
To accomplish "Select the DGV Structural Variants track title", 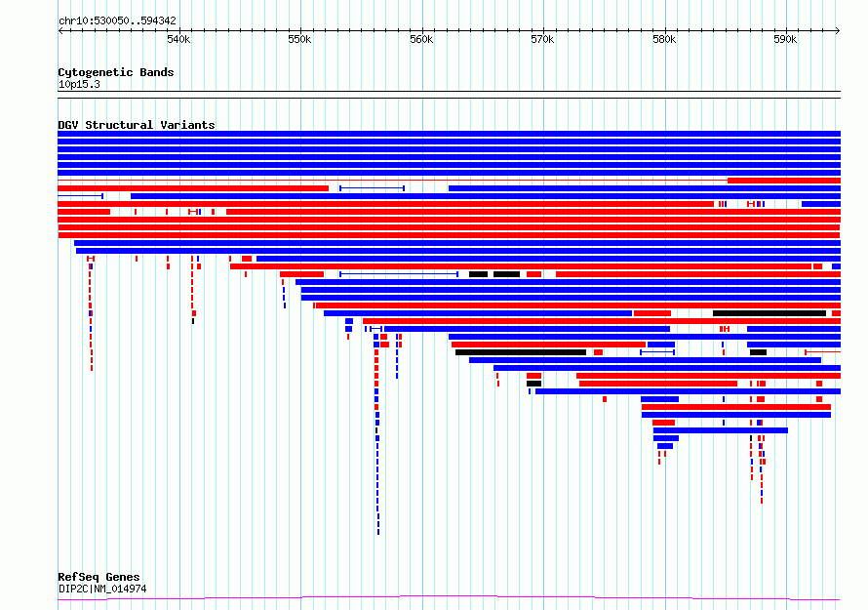I will tap(137, 125).
